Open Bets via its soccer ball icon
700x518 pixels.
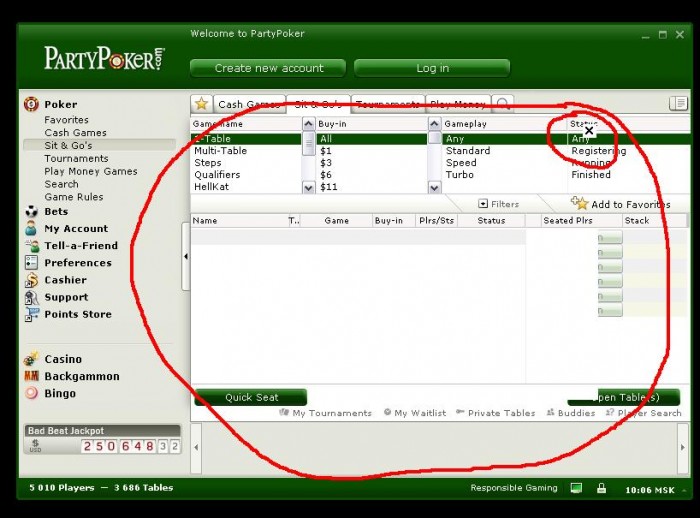(x=31, y=211)
